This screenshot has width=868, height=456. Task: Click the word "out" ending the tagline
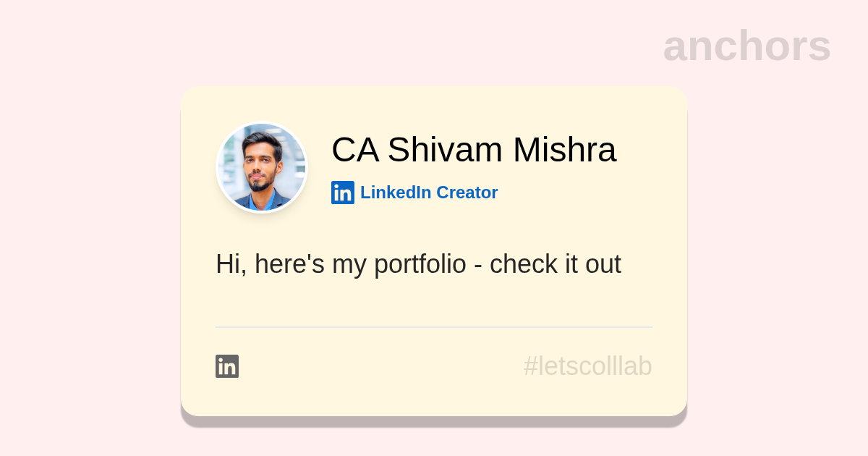coord(603,265)
